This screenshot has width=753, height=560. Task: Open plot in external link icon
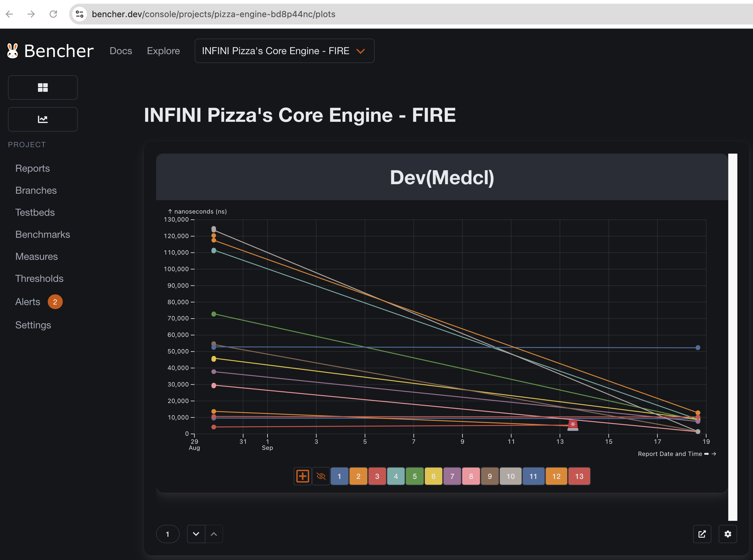(702, 534)
